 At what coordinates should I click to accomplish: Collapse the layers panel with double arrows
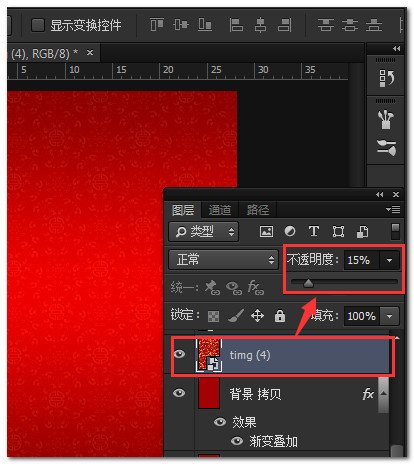379,194
